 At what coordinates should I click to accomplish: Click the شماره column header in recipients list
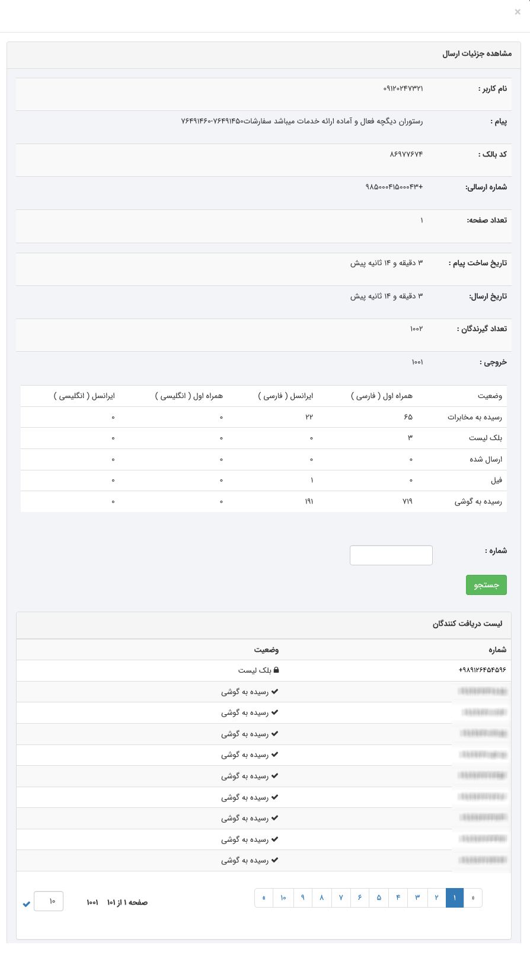(497, 650)
